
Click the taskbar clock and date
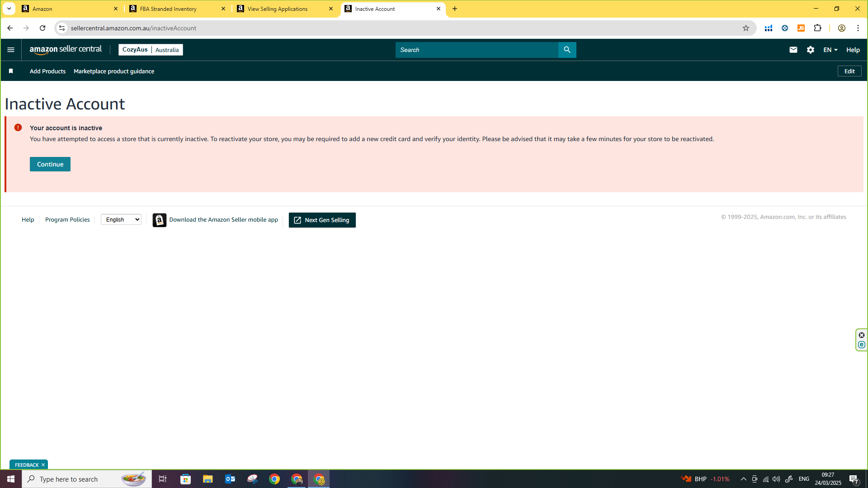tap(828, 479)
